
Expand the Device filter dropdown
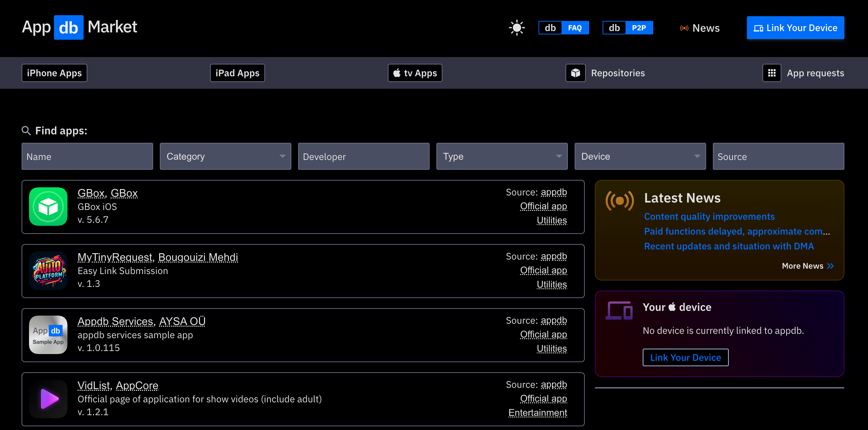[640, 156]
